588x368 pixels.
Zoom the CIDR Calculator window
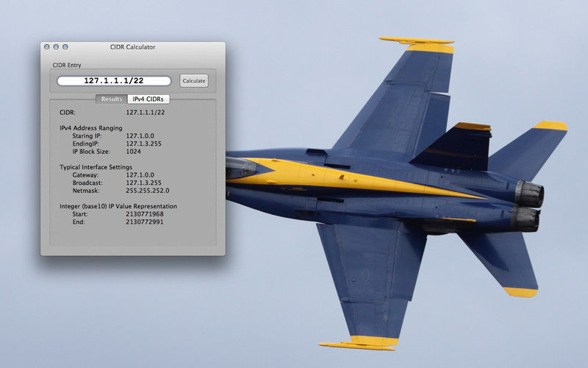click(65, 47)
